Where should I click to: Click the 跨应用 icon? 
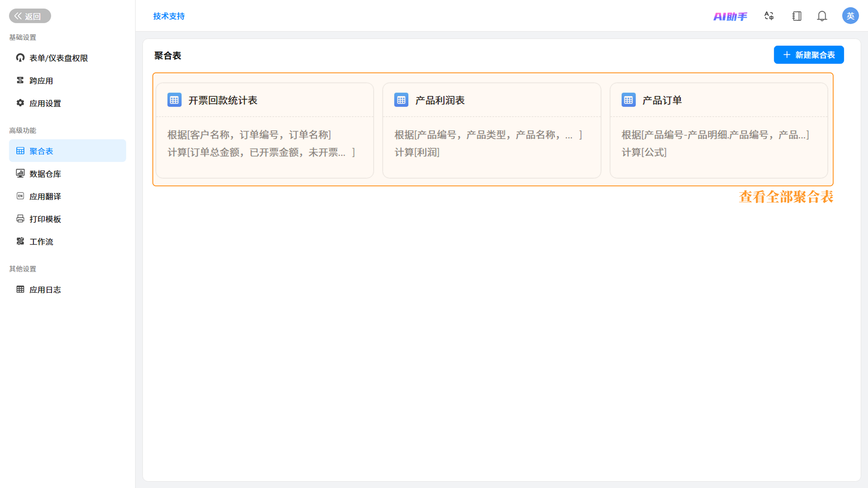pyautogui.click(x=20, y=80)
